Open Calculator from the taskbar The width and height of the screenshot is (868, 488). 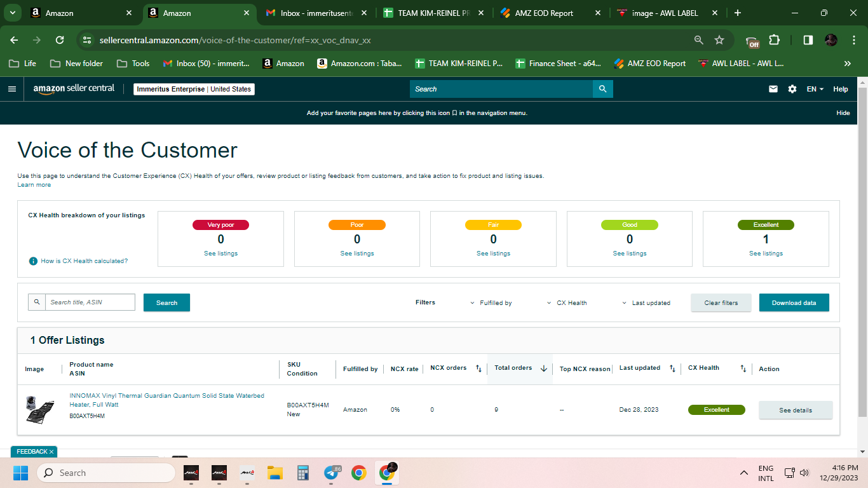pyautogui.click(x=302, y=473)
